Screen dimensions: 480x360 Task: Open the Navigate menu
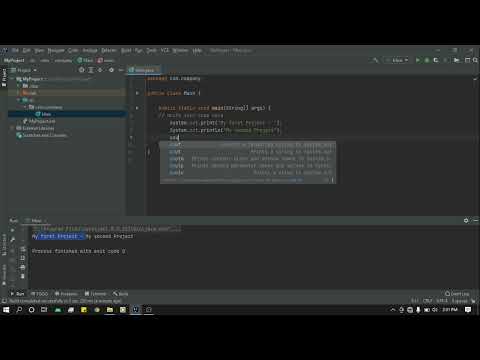[x=56, y=51]
